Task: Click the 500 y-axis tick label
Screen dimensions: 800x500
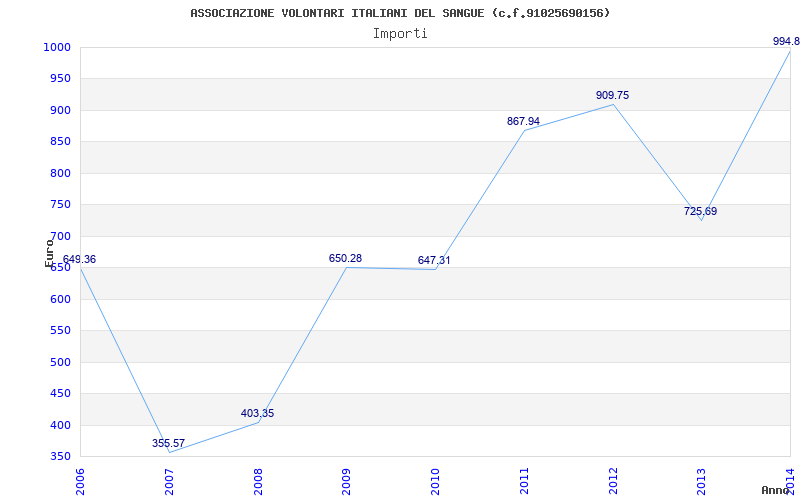Action: pos(60,362)
